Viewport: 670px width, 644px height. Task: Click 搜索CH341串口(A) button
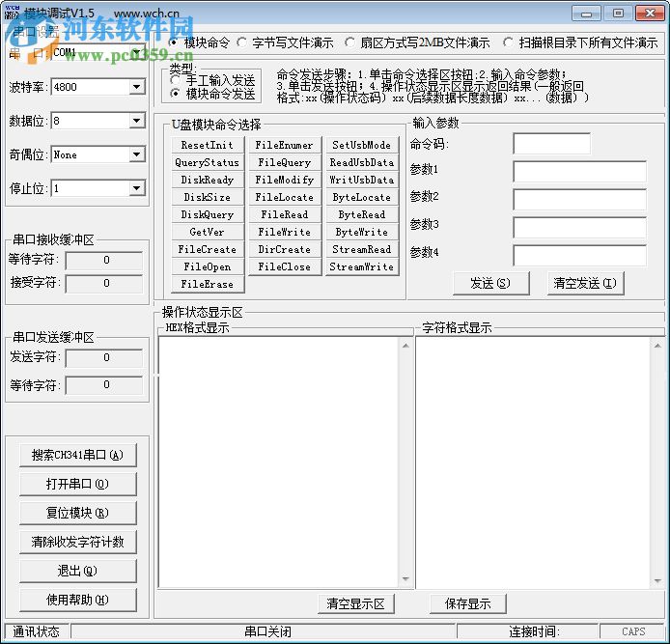click(x=78, y=455)
